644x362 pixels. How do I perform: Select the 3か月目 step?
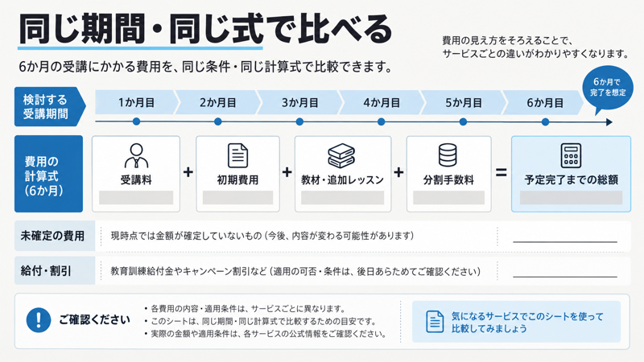pos(299,102)
